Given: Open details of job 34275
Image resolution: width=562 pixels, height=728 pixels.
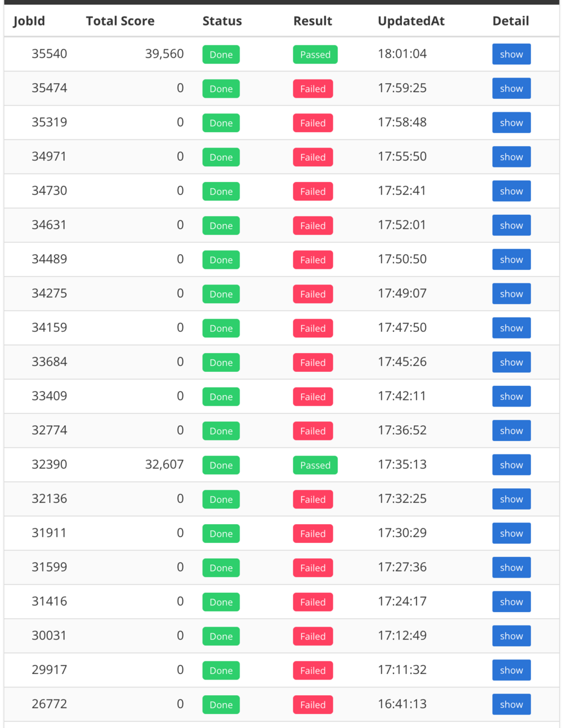Looking at the screenshot, I should 512,294.
